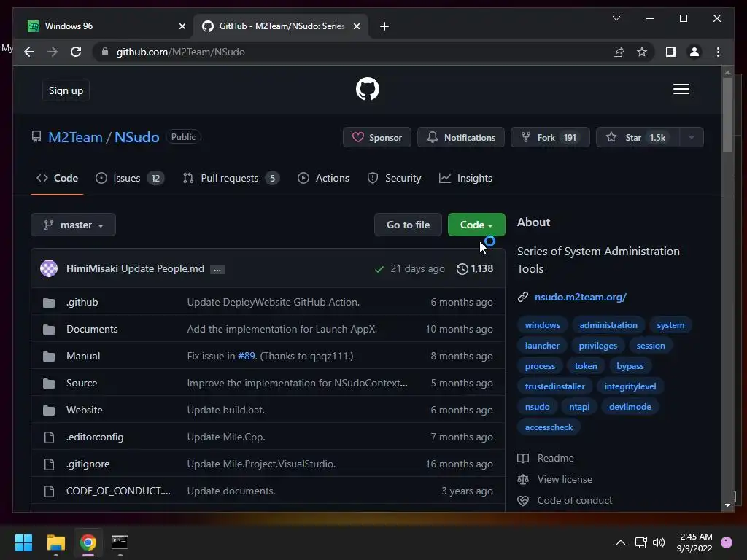Expand commit message ellipsis button
747x560 pixels.
(x=217, y=270)
